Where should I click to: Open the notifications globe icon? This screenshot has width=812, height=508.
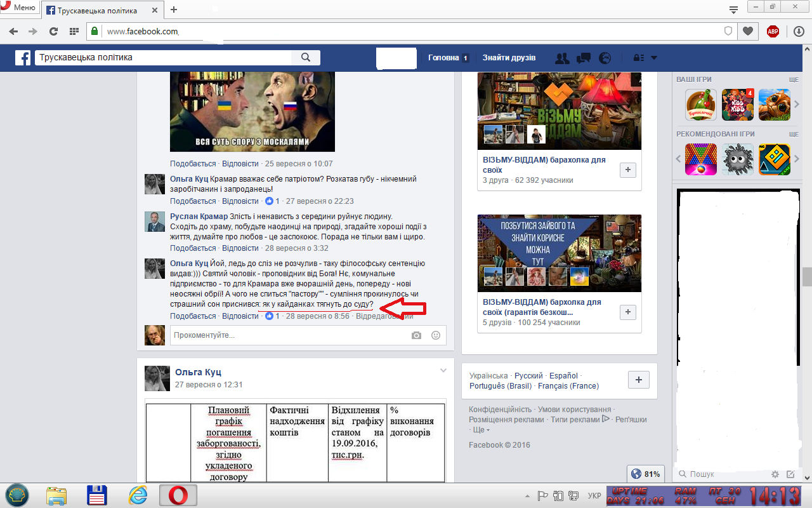(605, 58)
